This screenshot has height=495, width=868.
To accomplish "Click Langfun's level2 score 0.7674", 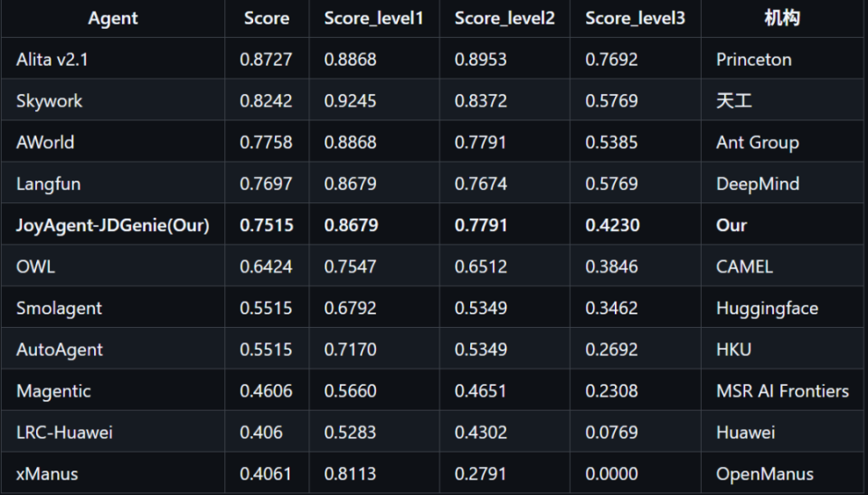I will (480, 183).
